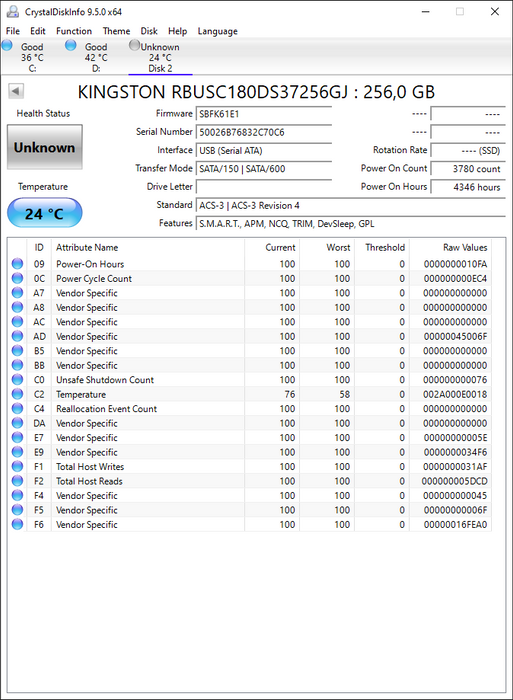Click the Current column header
This screenshot has height=700, width=513.
pos(272,247)
